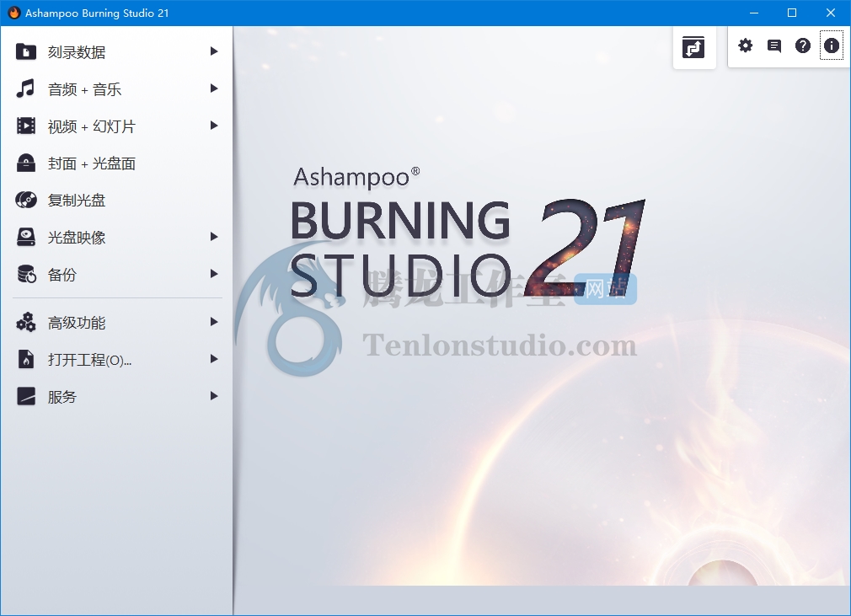
Task: Expand the 打开工程(O)... submenu arrow
Action: [214, 359]
